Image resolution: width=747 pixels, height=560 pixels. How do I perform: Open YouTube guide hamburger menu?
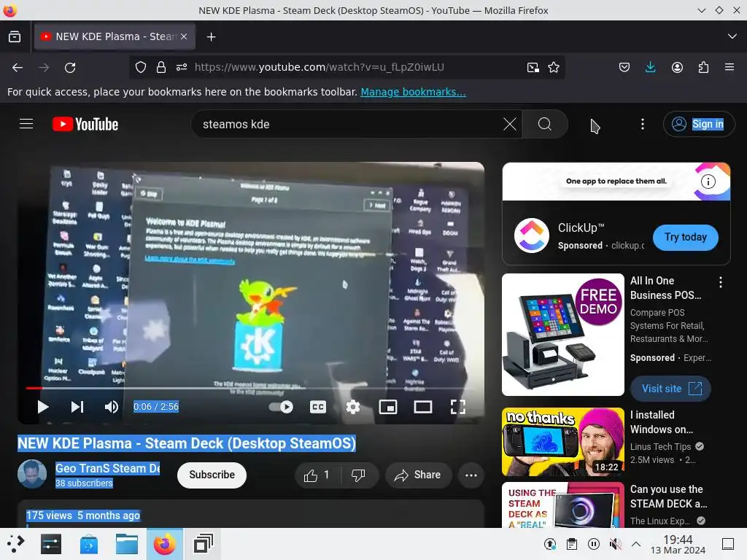[x=26, y=124]
